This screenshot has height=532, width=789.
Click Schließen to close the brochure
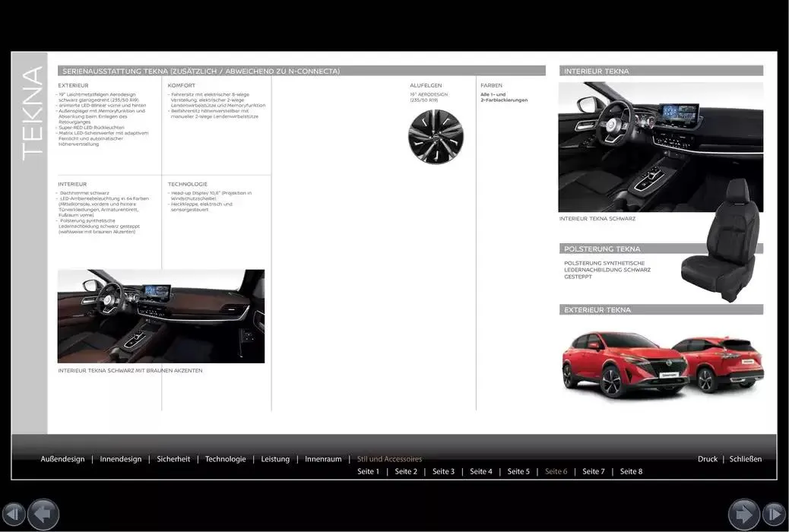745,459
